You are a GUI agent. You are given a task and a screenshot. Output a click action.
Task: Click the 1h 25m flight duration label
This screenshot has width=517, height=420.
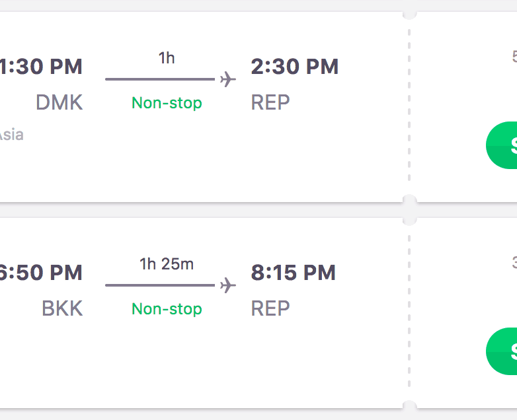(x=167, y=264)
